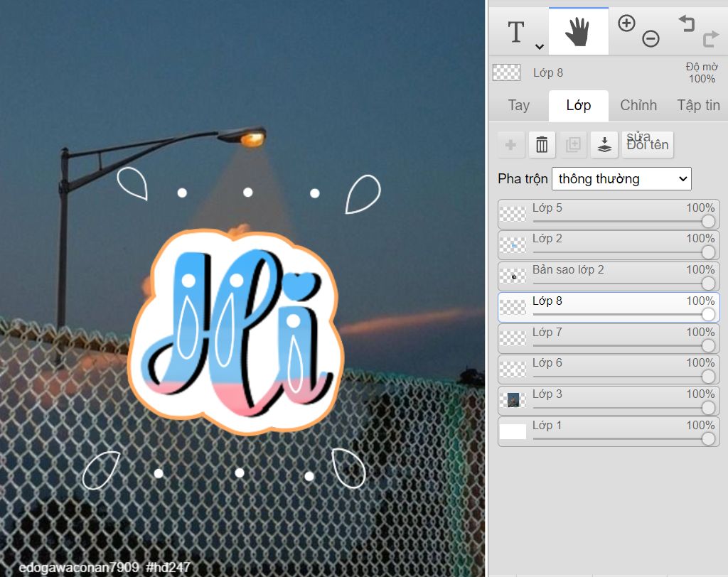
Task: Select the Text tool
Action: (516, 32)
